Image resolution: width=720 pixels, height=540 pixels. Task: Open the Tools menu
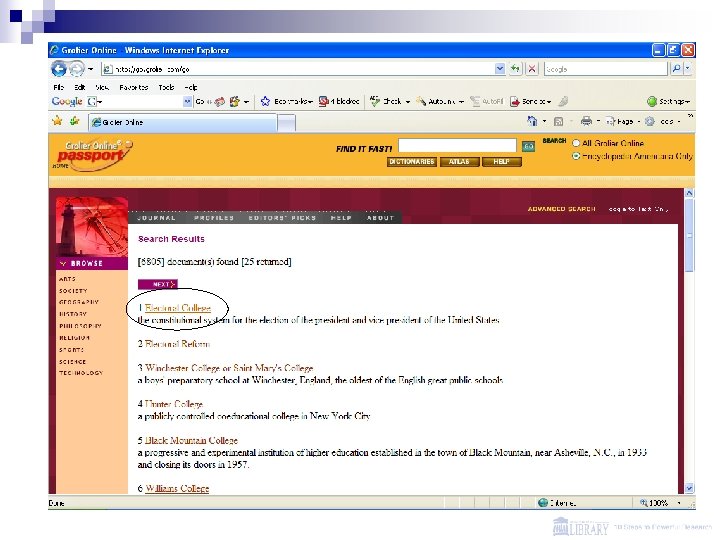(x=166, y=87)
